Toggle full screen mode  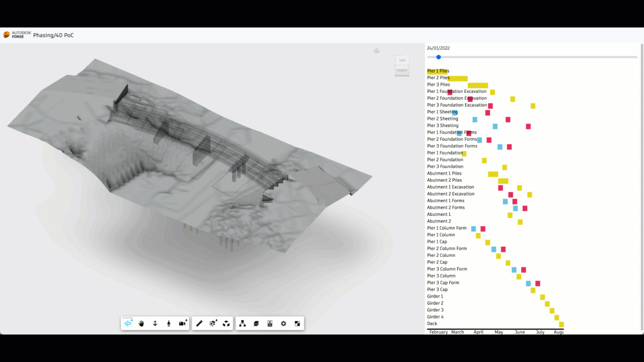click(297, 323)
